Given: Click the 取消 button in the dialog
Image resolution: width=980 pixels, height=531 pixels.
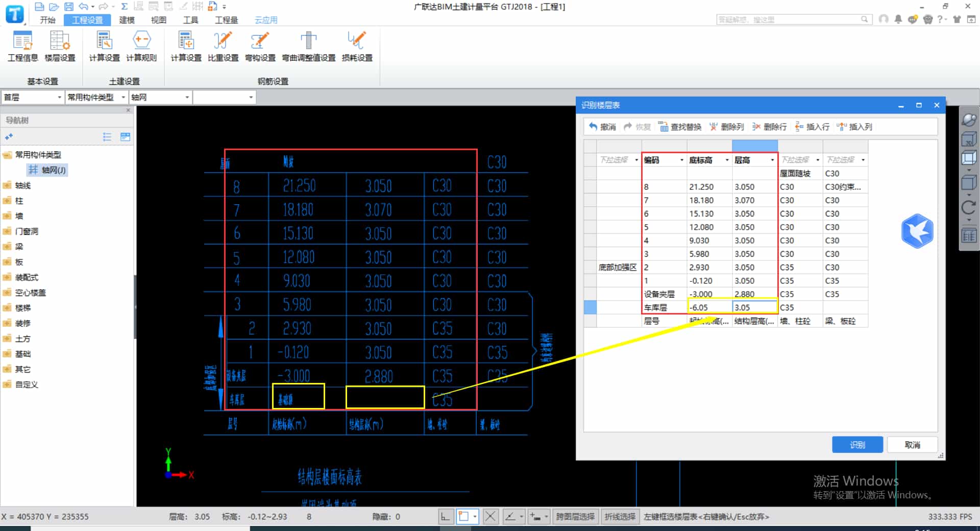Looking at the screenshot, I should pyautogui.click(x=912, y=445).
